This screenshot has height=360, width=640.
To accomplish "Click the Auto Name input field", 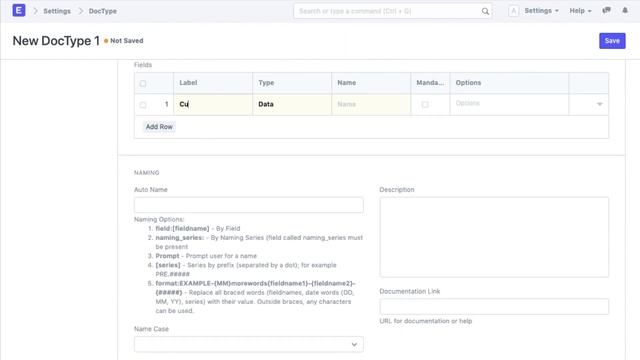I will (249, 205).
